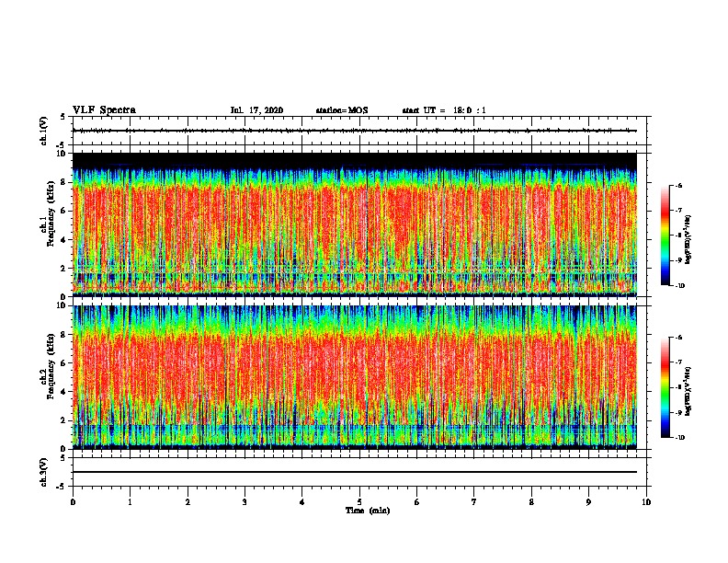Click time axis tick label "6"

pos(417,502)
